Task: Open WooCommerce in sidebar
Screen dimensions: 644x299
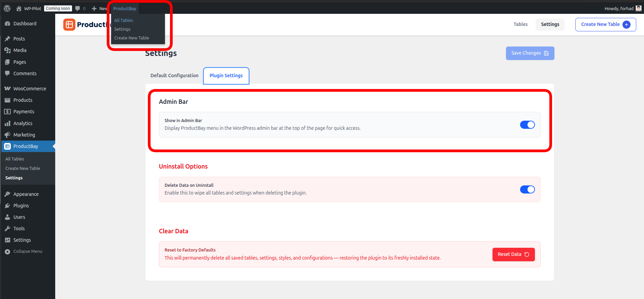Action: click(x=28, y=89)
